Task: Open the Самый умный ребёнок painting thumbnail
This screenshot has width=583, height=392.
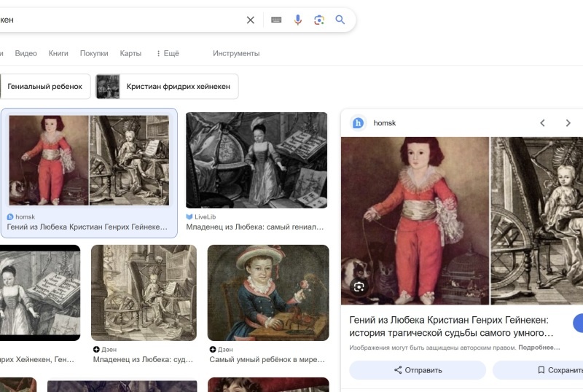Action: (268, 293)
